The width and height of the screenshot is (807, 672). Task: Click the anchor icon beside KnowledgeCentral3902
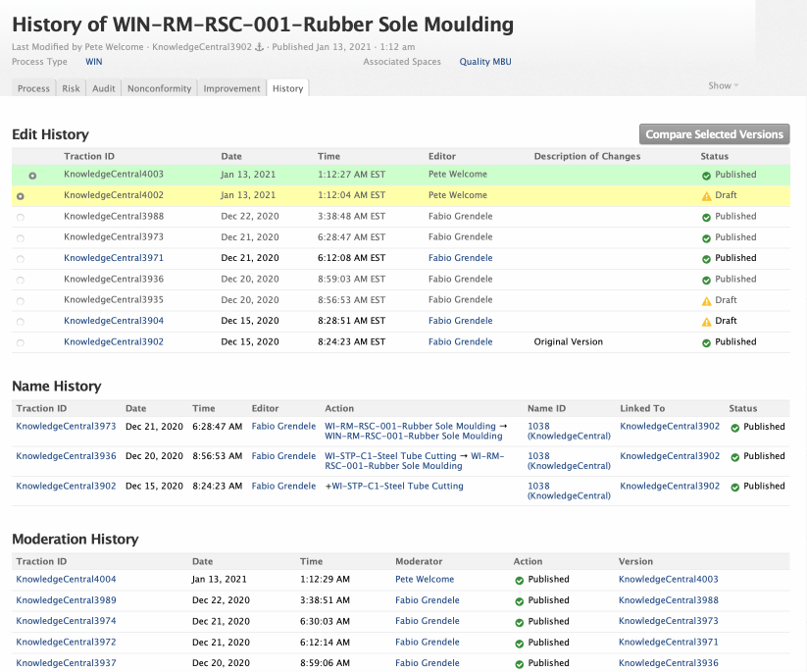pos(260,47)
